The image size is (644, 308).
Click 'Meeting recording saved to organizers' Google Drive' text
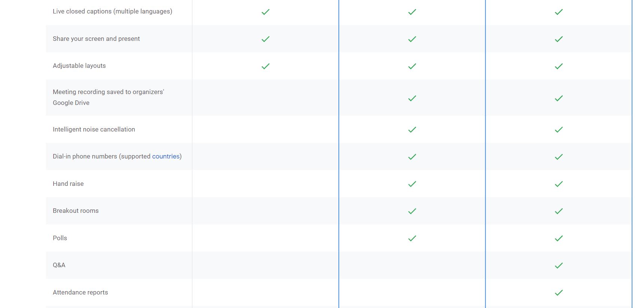click(x=109, y=97)
